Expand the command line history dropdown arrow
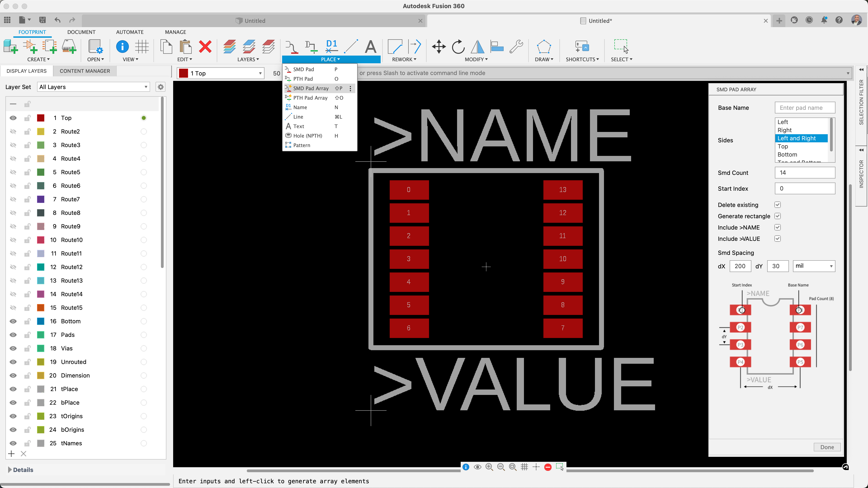Screen dimensions: 868x488 click(848, 73)
